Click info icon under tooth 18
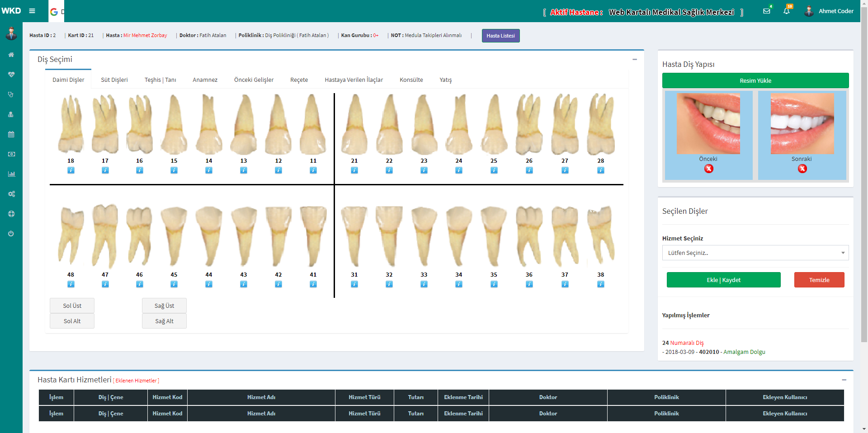 tap(71, 170)
